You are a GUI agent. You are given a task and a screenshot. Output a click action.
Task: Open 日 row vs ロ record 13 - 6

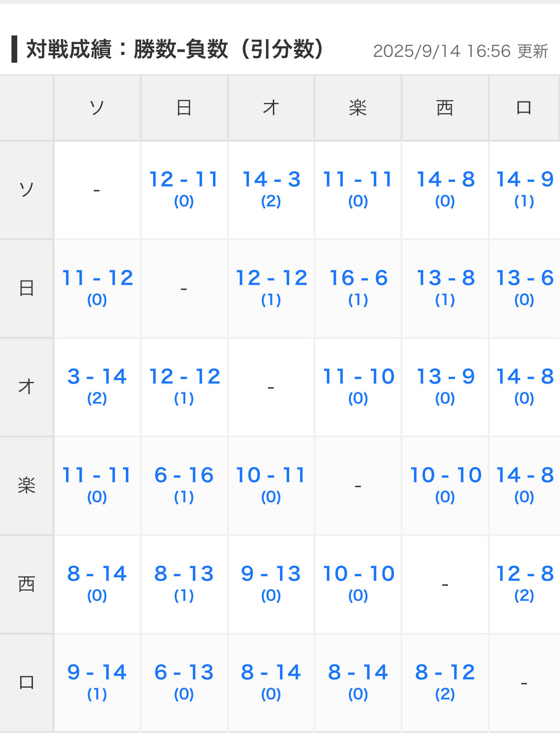point(525,279)
